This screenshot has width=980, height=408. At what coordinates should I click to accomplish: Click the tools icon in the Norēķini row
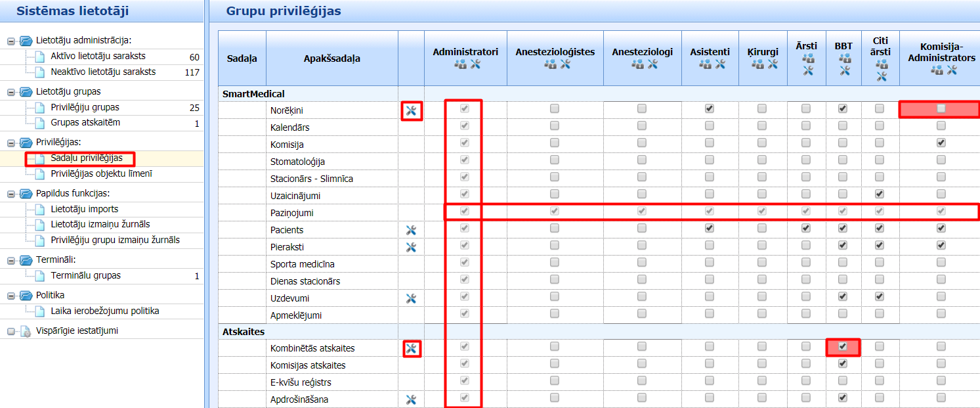click(411, 111)
